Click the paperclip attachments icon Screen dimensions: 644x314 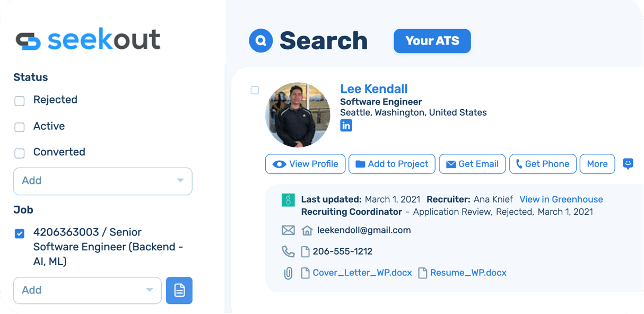tap(288, 273)
